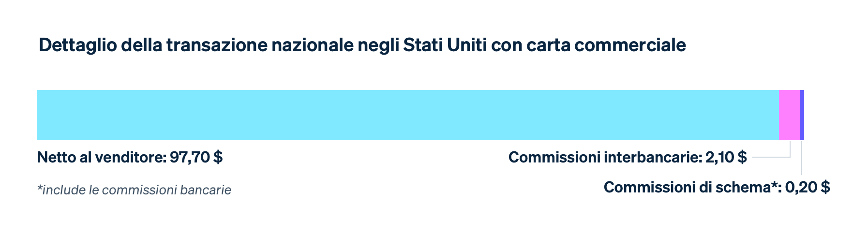Click the pink interchange fees bar segment
This screenshot has height=235, width=868.
click(789, 115)
